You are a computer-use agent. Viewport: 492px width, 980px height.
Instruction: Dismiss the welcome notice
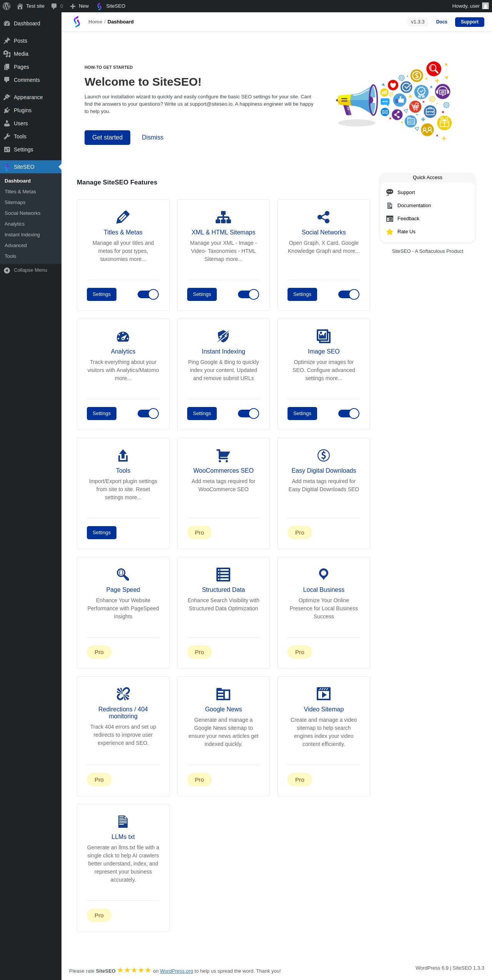tap(153, 138)
